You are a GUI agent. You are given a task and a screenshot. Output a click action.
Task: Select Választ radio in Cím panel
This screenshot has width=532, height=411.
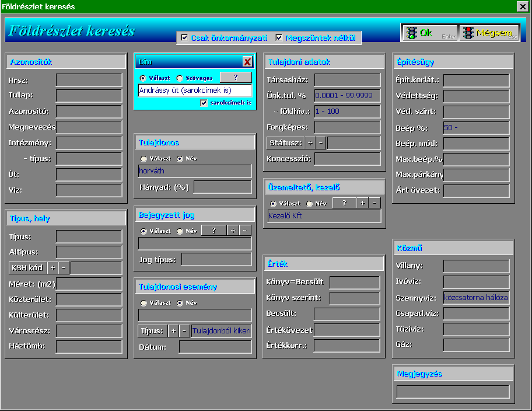pos(143,78)
